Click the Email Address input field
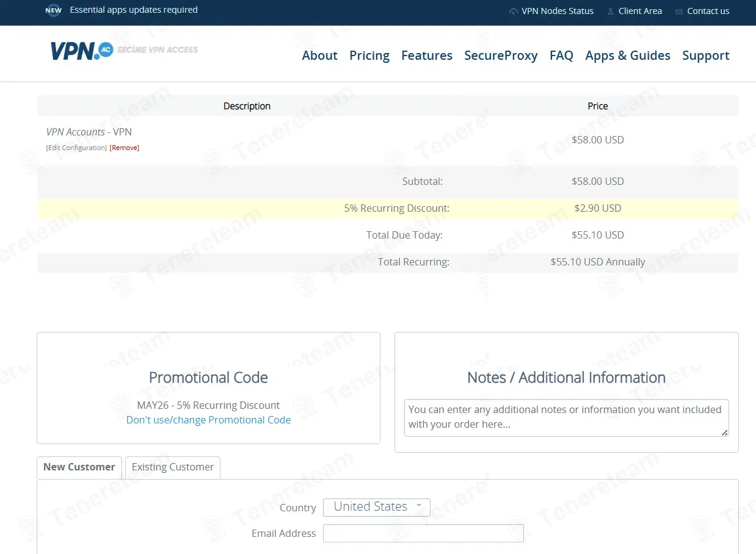 point(423,533)
